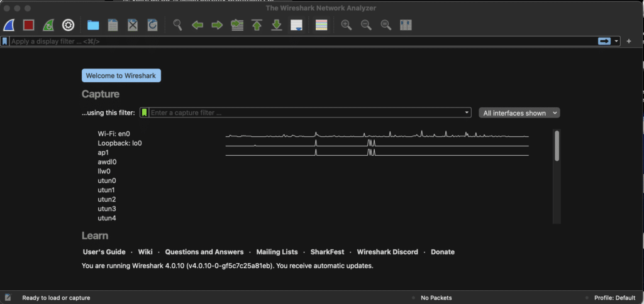Open All interfaces shown dropdown

[x=519, y=113]
